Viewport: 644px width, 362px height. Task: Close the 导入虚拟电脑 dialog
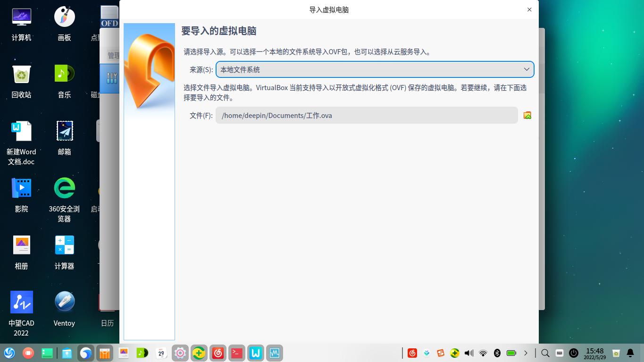point(529,9)
